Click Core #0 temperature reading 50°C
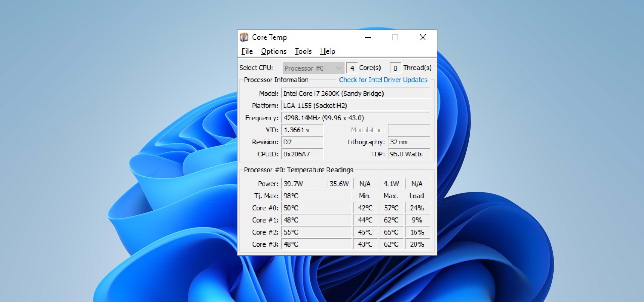The image size is (644, 302). [316, 208]
